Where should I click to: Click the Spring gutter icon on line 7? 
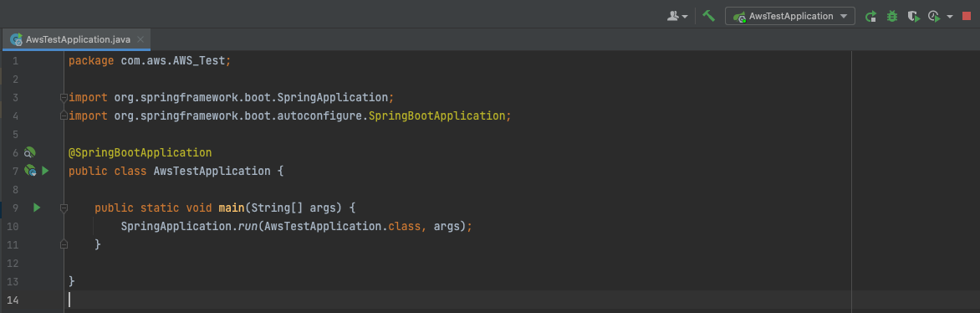pyautogui.click(x=30, y=170)
